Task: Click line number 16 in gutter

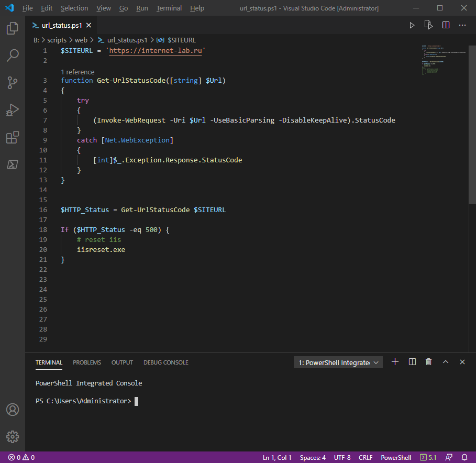Action: pos(43,210)
